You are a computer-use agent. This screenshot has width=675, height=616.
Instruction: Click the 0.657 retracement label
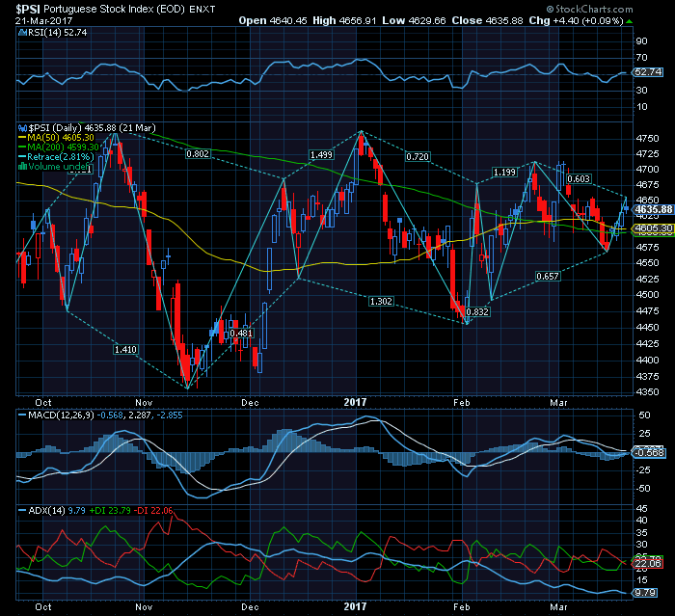547,277
